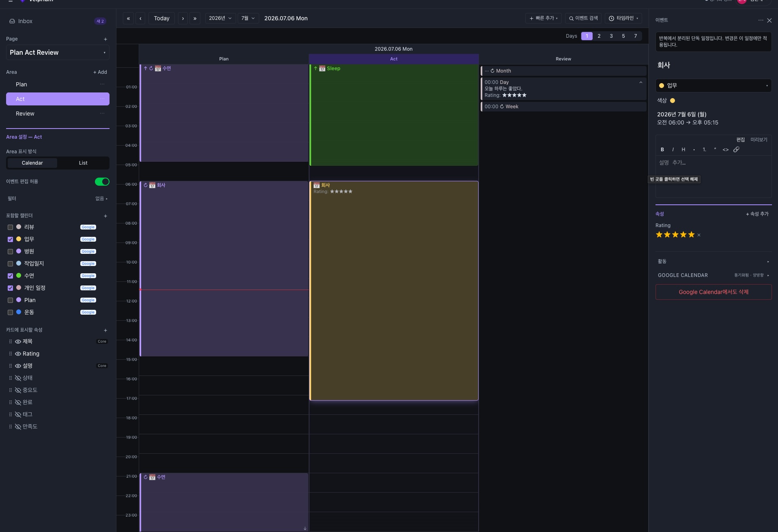Clear the Rating with the x icon
This screenshot has width=778, height=532.
pos(699,235)
